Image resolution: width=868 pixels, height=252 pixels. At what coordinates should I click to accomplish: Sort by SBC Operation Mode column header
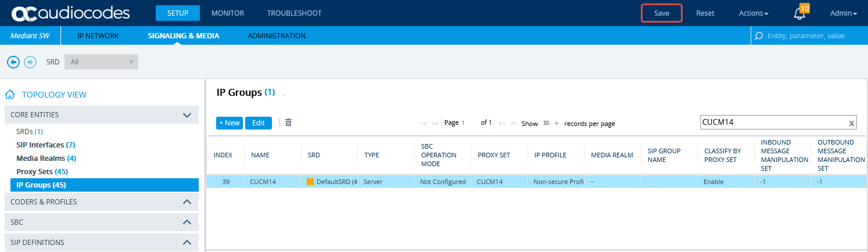point(439,156)
